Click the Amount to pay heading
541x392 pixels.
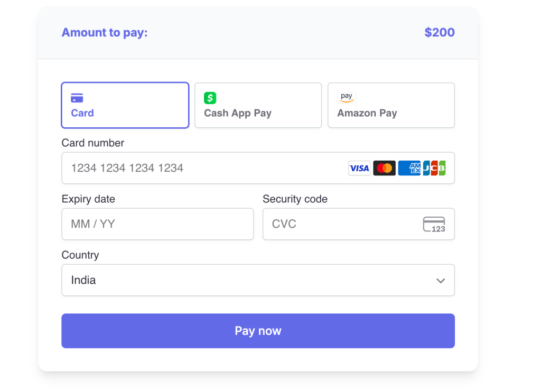click(x=105, y=32)
